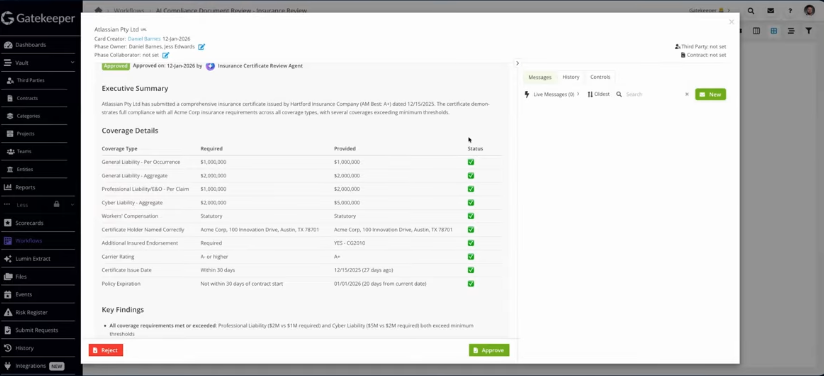Click the Insurance Certificate Review Agent label
The image size is (824, 376).
click(260, 66)
